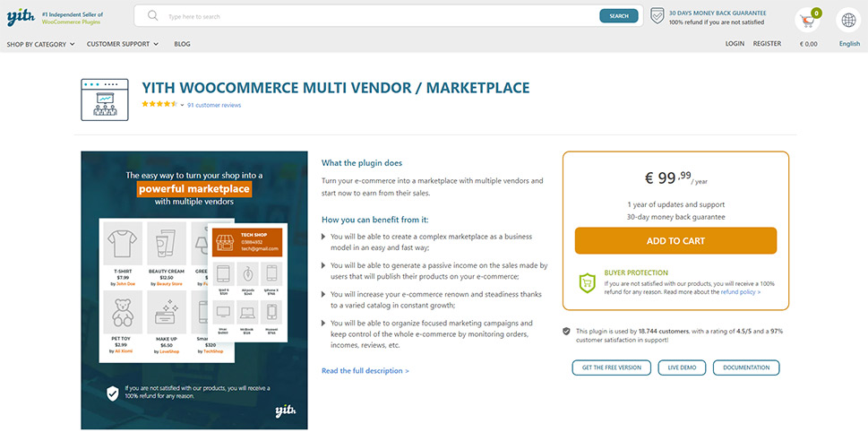
Task: Click the Beauty Cream product icon
Action: point(166,244)
